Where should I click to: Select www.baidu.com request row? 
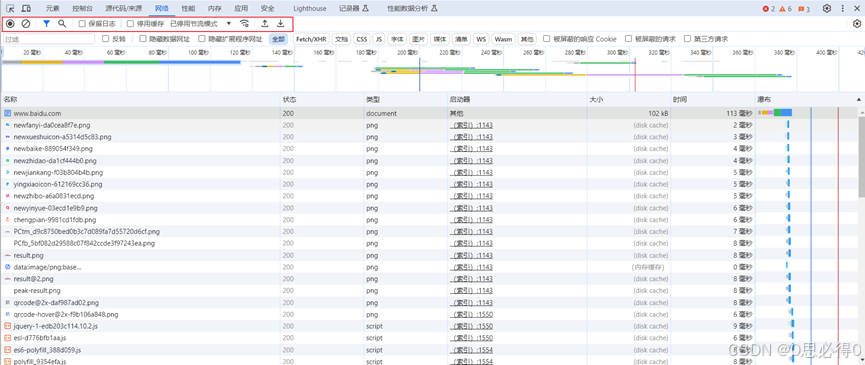tap(429, 113)
